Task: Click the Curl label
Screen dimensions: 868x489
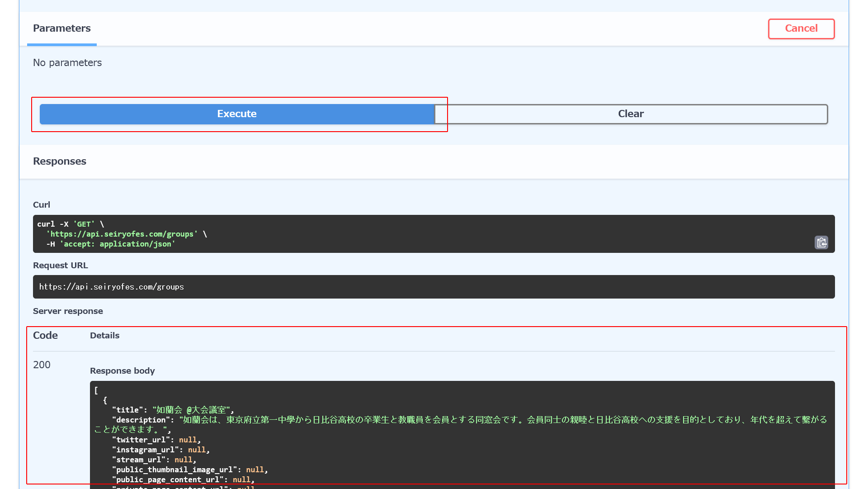Action: 42,204
